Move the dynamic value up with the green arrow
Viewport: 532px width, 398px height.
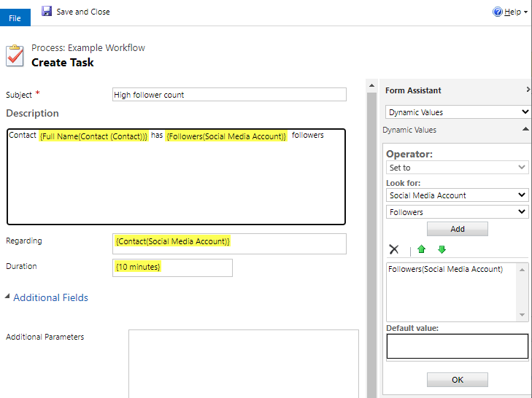(x=422, y=249)
